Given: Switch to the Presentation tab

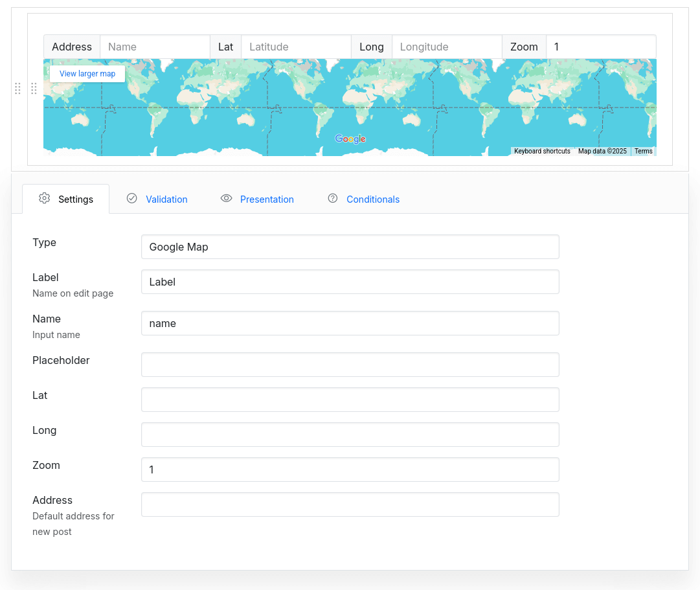Looking at the screenshot, I should coord(267,199).
